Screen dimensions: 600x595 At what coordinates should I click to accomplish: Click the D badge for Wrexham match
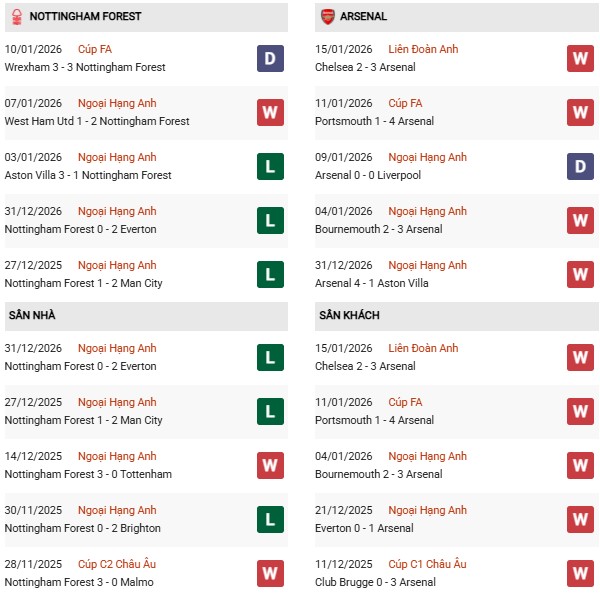click(270, 59)
